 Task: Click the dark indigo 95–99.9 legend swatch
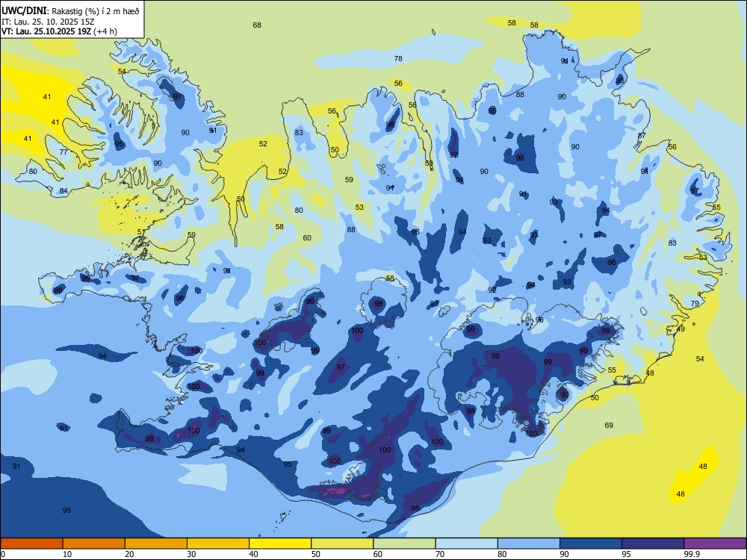point(653,544)
